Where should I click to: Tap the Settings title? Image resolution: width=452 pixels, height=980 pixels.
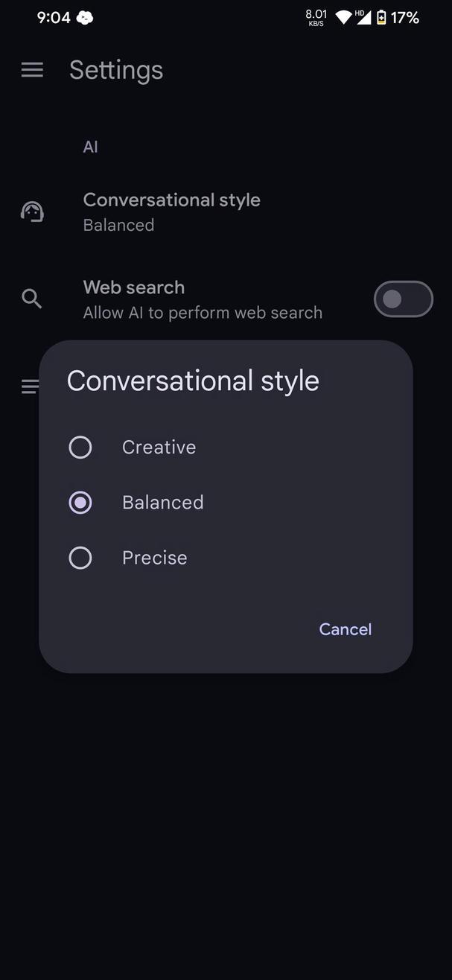point(116,70)
